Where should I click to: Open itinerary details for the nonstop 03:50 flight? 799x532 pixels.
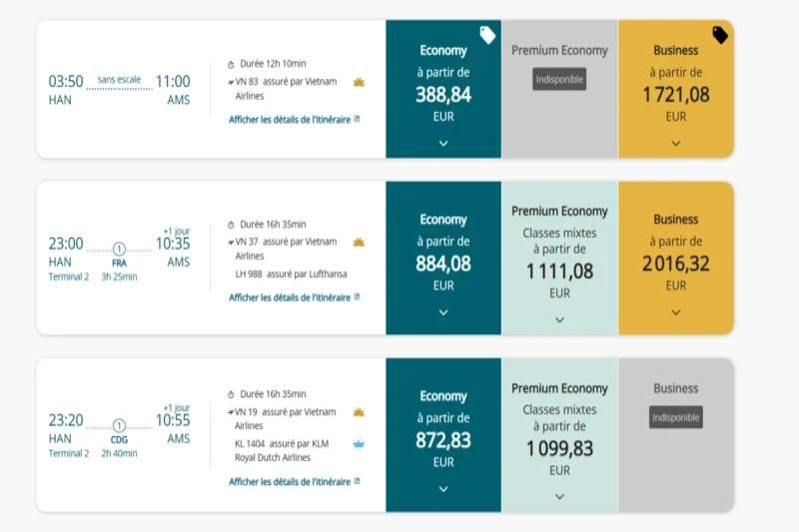click(290, 120)
